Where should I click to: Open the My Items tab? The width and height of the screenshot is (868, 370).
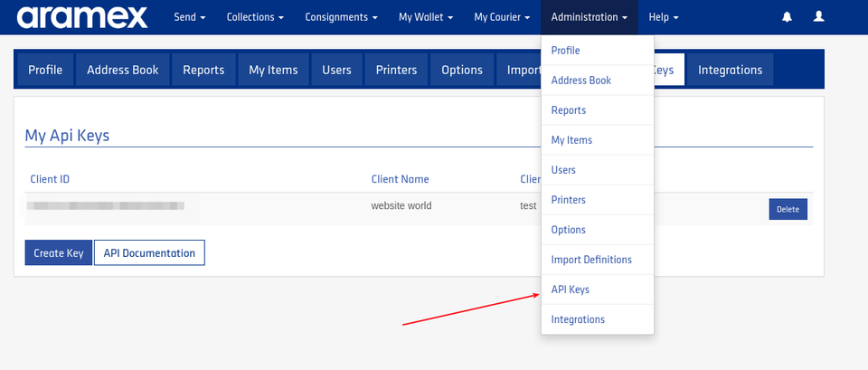click(x=273, y=70)
